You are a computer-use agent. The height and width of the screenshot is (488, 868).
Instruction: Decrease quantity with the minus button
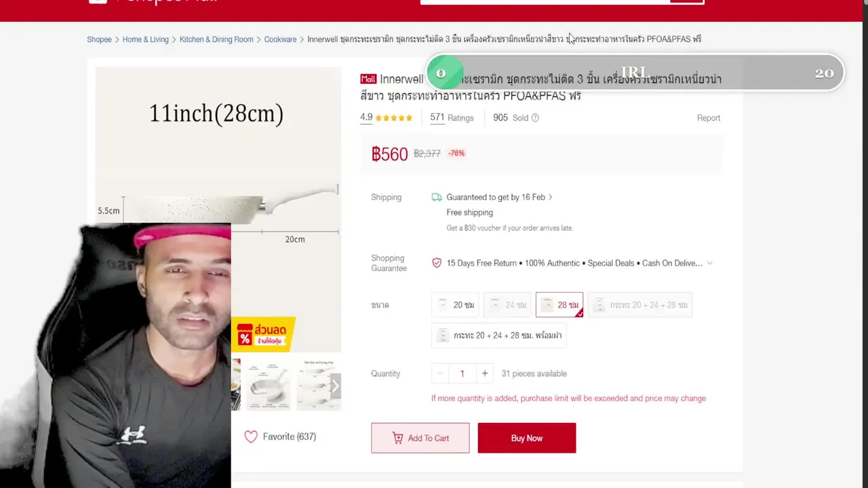pyautogui.click(x=440, y=373)
